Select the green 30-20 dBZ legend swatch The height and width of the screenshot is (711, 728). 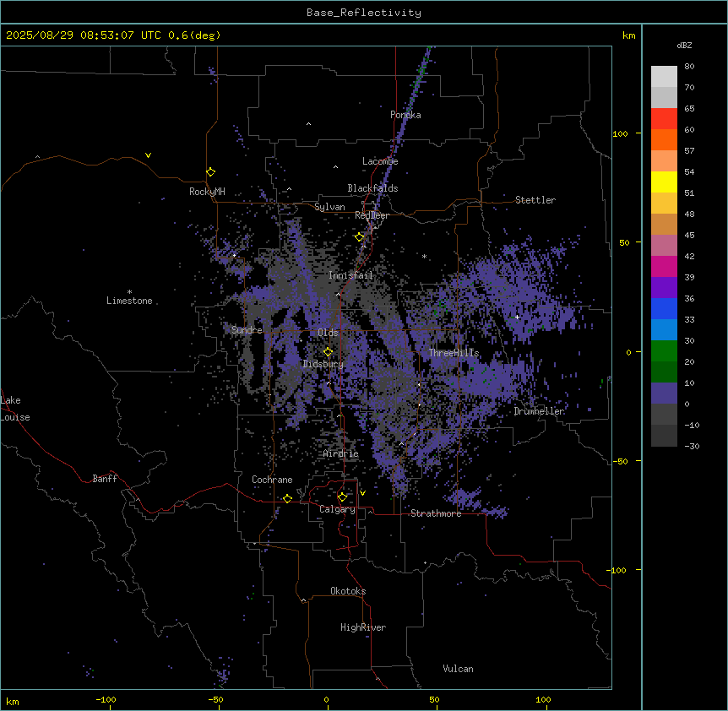pos(664,351)
